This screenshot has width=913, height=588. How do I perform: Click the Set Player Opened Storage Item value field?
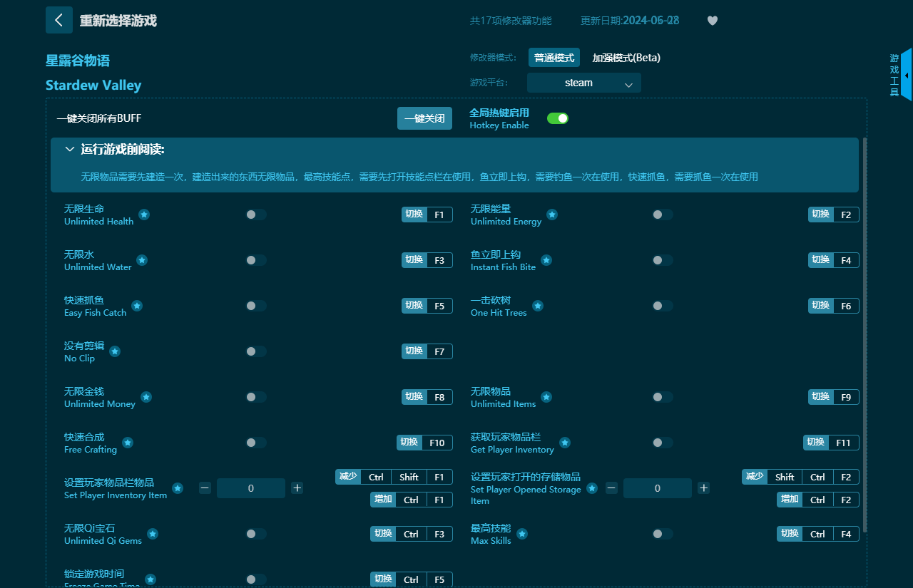pos(657,488)
